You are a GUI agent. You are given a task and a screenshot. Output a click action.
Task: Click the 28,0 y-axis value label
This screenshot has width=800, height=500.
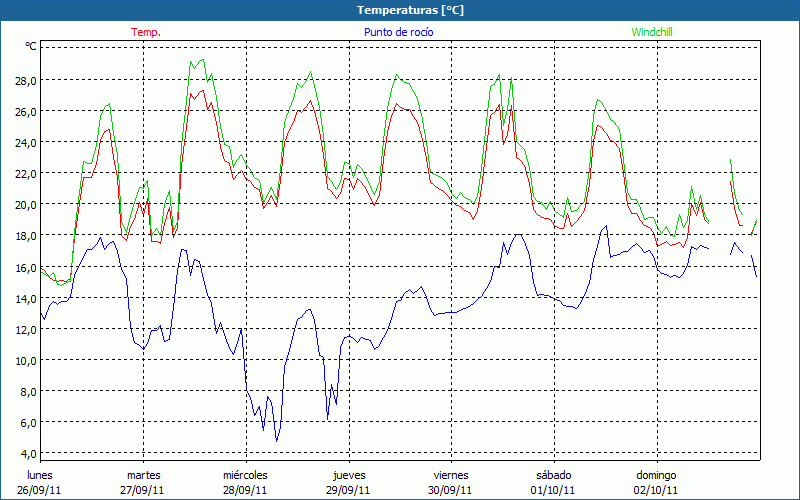point(25,80)
